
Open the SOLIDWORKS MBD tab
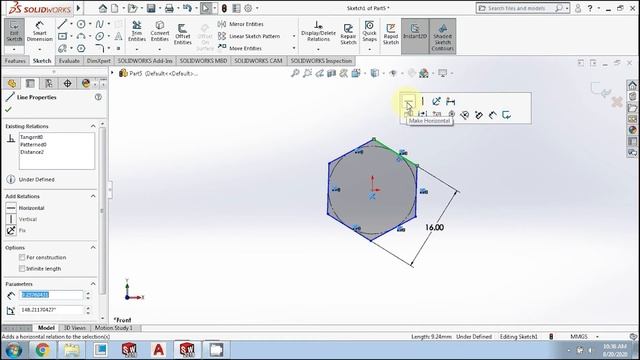(x=203, y=61)
